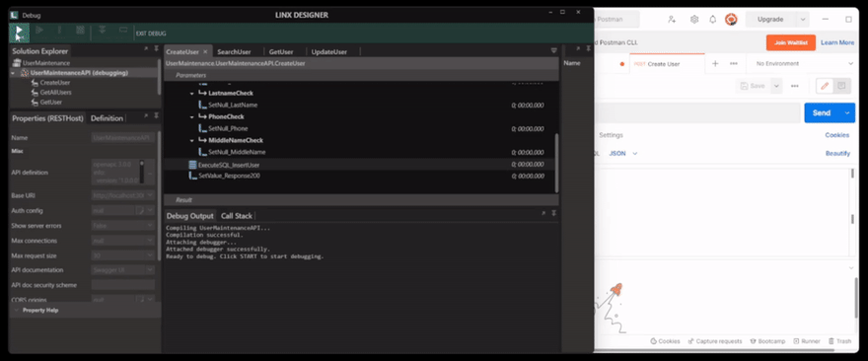
Task: Click the SetNull_MiddleName step icon
Action: 202,152
